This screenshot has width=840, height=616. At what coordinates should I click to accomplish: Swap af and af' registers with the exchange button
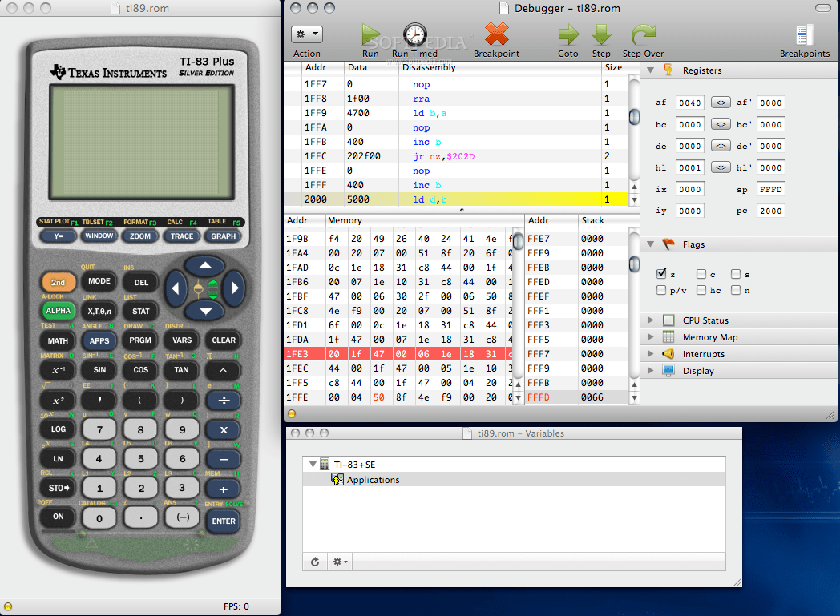click(x=721, y=102)
